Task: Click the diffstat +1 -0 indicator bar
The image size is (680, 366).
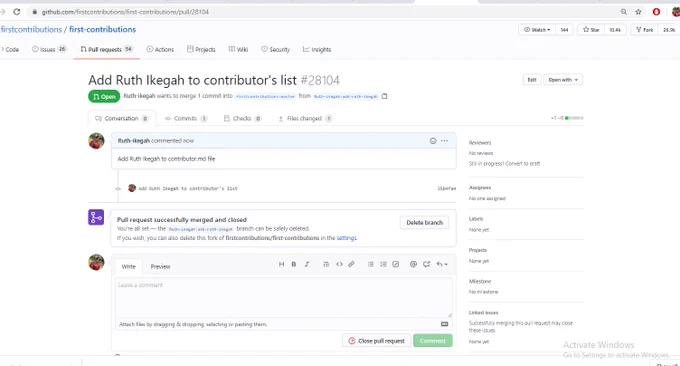Action: pyautogui.click(x=567, y=118)
